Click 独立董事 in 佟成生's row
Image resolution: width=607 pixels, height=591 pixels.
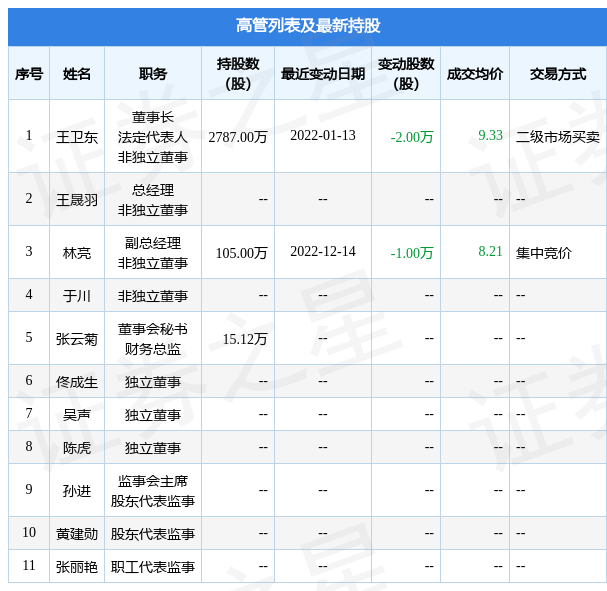[x=153, y=382]
